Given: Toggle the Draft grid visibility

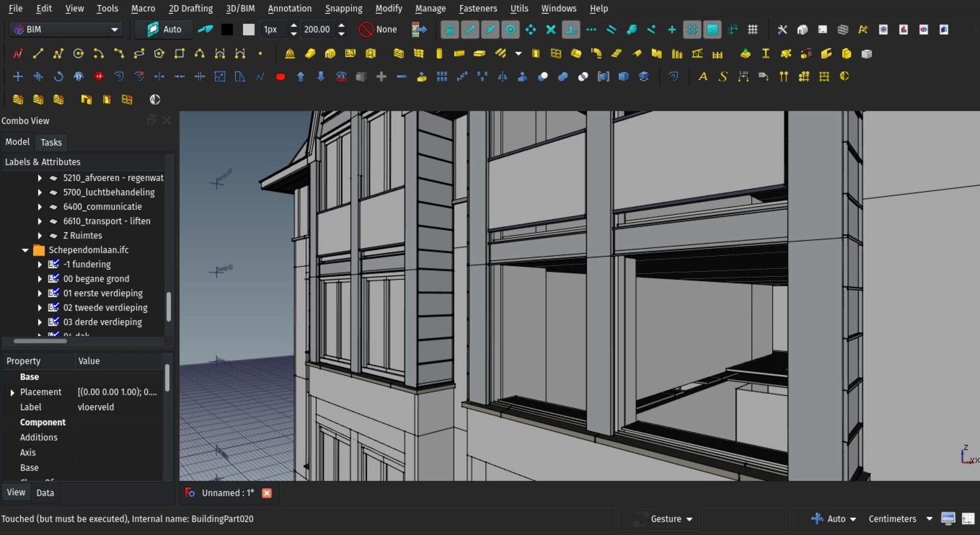Looking at the screenshot, I should click(x=752, y=30).
